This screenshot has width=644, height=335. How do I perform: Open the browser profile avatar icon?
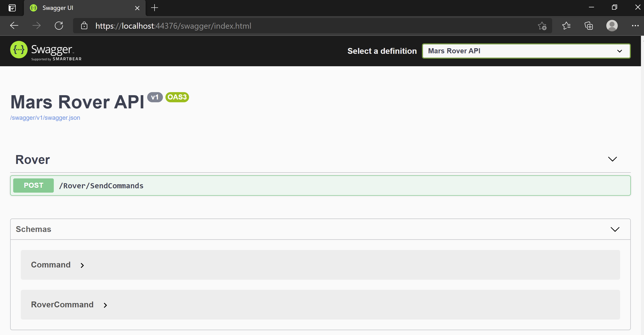click(612, 26)
